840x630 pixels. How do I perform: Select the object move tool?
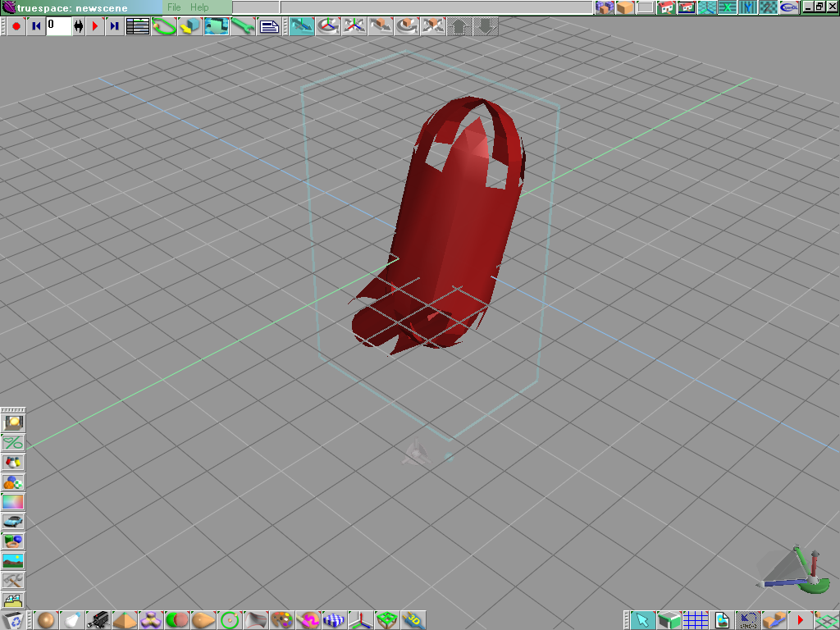click(381, 25)
